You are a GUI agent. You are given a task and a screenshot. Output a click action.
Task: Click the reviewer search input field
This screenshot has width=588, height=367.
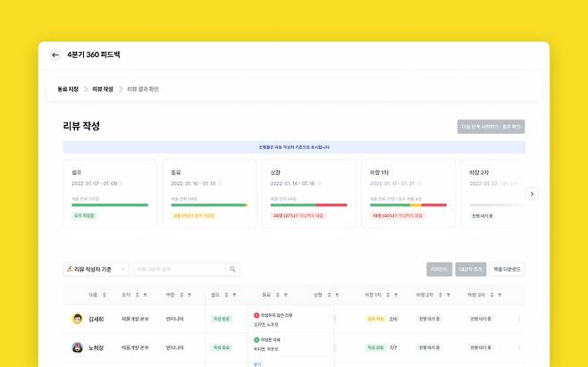click(180, 269)
